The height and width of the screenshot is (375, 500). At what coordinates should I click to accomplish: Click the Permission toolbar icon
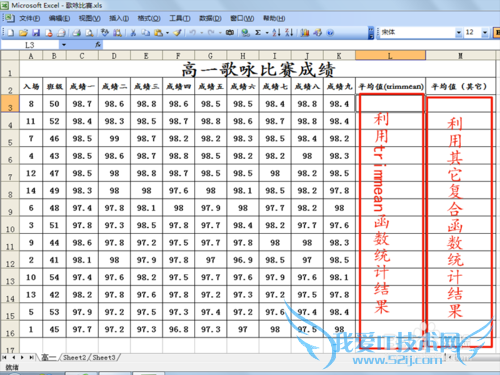pyautogui.click(x=49, y=33)
